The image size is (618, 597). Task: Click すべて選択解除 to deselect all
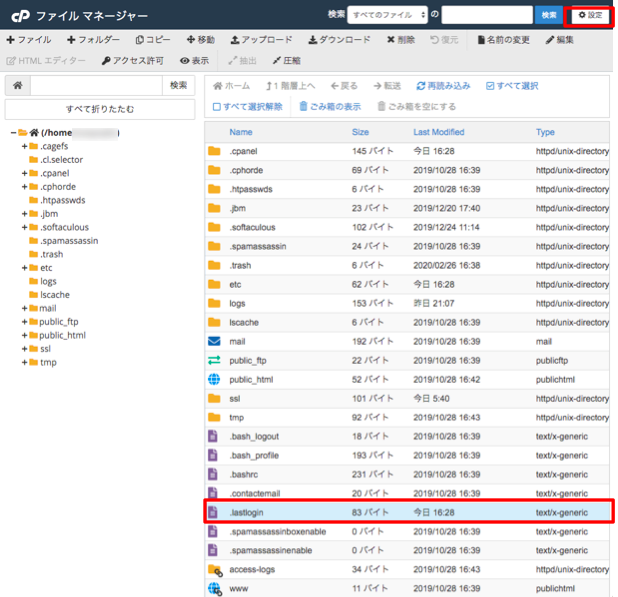coord(247,106)
